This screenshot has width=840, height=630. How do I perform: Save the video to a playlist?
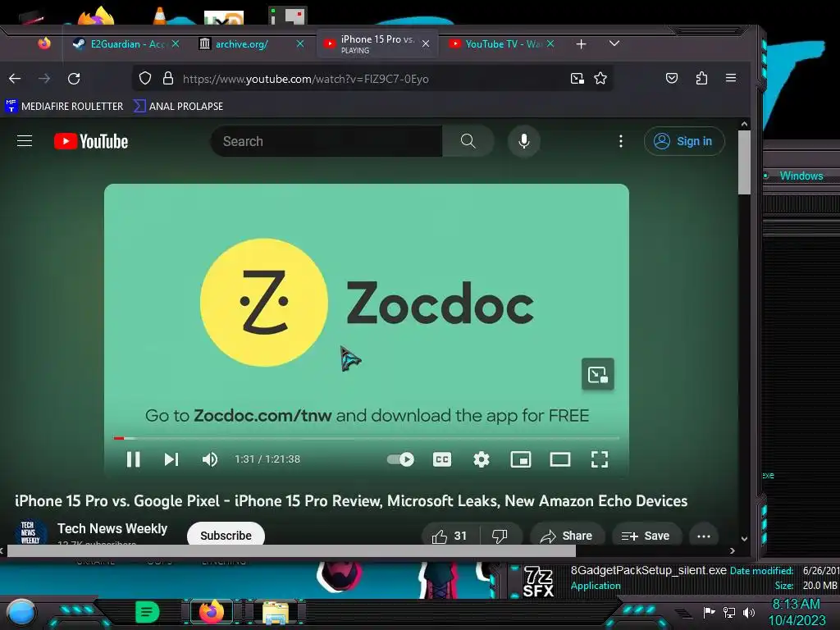pos(646,536)
